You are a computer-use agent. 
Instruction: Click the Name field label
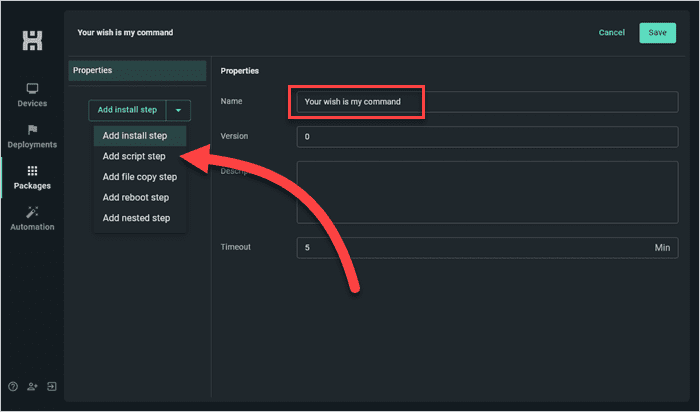[231, 101]
